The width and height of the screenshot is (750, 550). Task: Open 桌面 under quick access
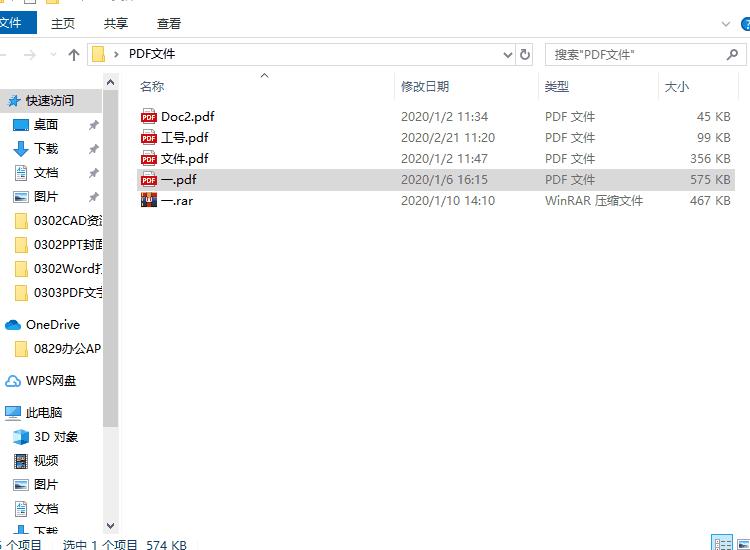[x=46, y=124]
